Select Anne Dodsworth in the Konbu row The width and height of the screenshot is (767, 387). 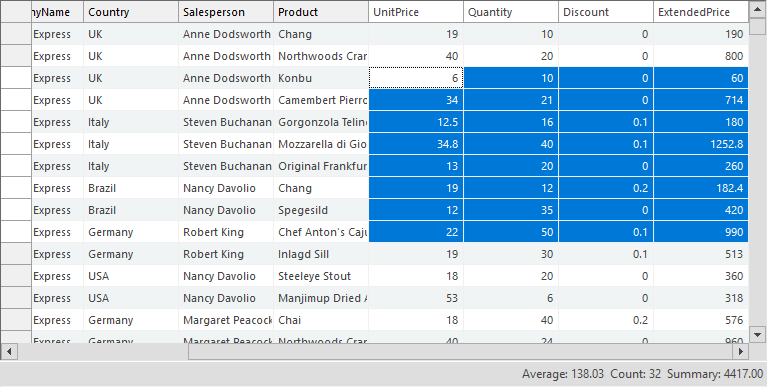point(226,78)
